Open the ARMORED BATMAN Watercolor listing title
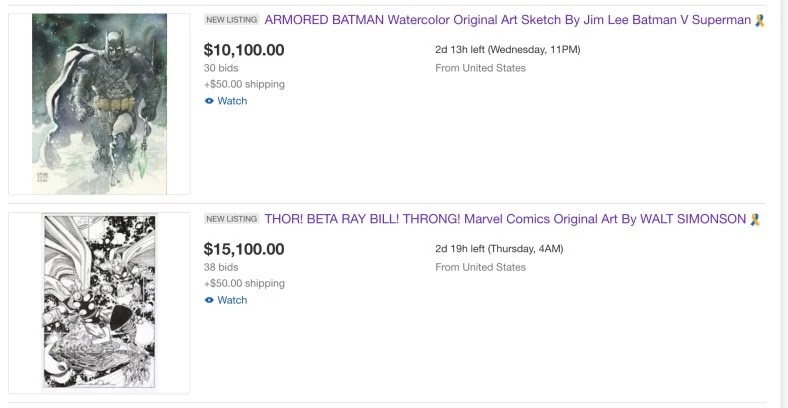Screen dimensions: 788x408 [x=508, y=20]
